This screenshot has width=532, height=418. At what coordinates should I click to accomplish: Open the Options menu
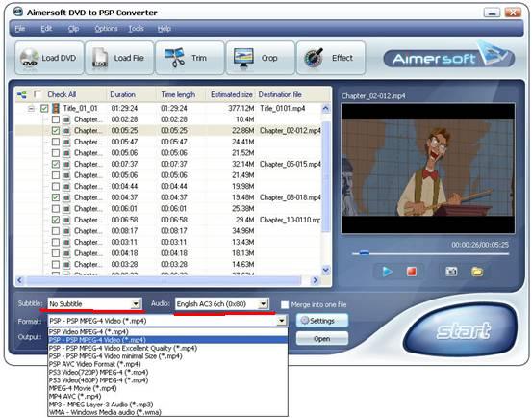coord(106,29)
